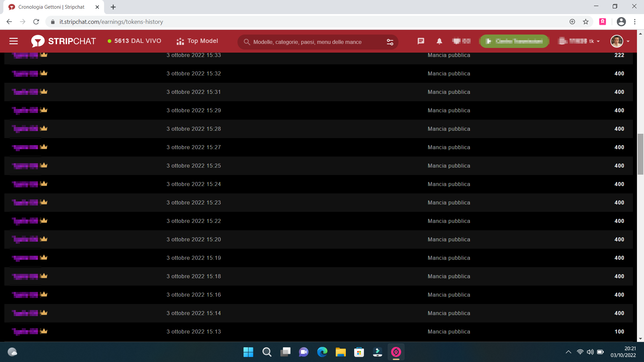This screenshot has height=362, width=644.
Task: Open Chrome profile icon
Action: pyautogui.click(x=621, y=22)
